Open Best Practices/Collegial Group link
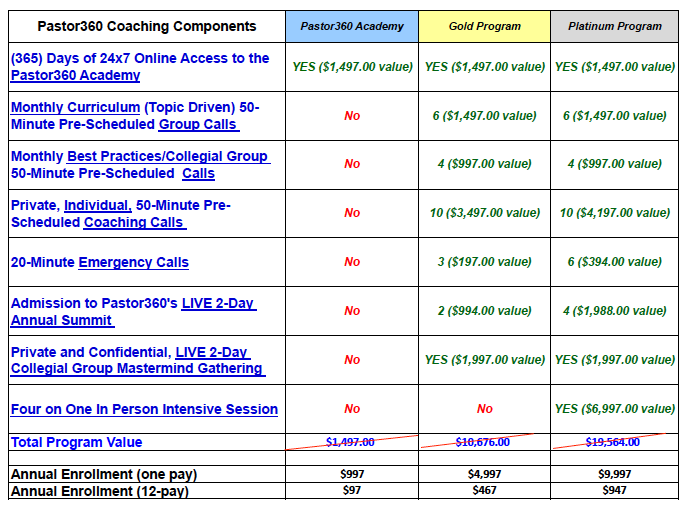 tap(168, 156)
